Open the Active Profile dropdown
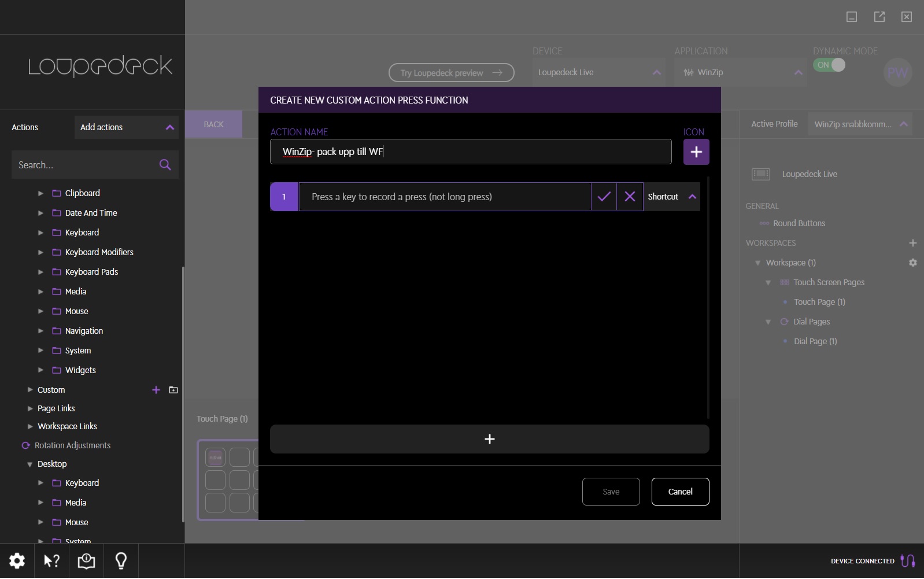 [860, 124]
